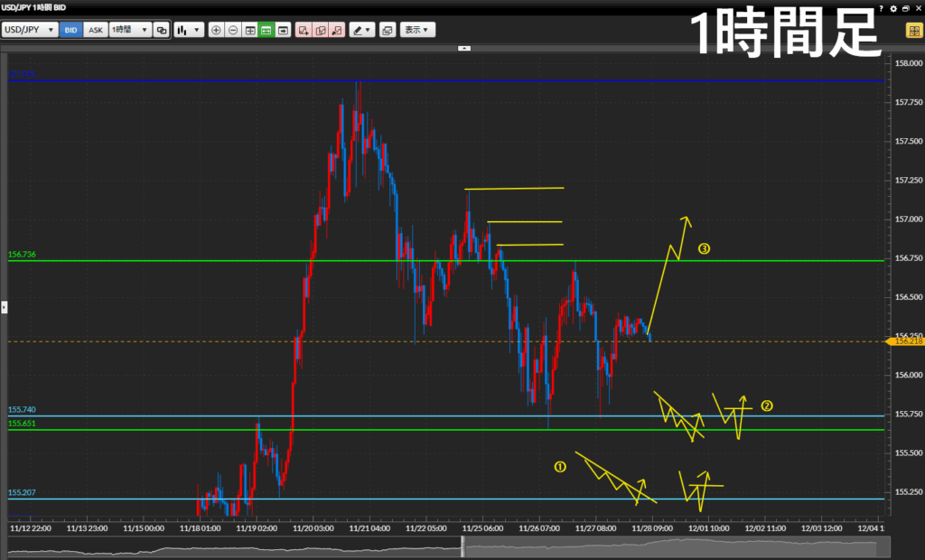Click the grid layout button beside zoom out
Viewport: 925px width, 560px height.
(x=250, y=30)
